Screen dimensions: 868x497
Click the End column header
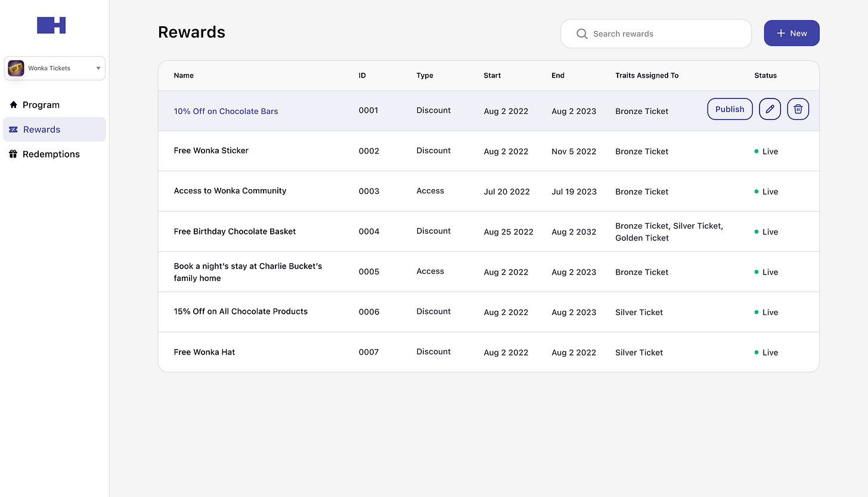558,75
